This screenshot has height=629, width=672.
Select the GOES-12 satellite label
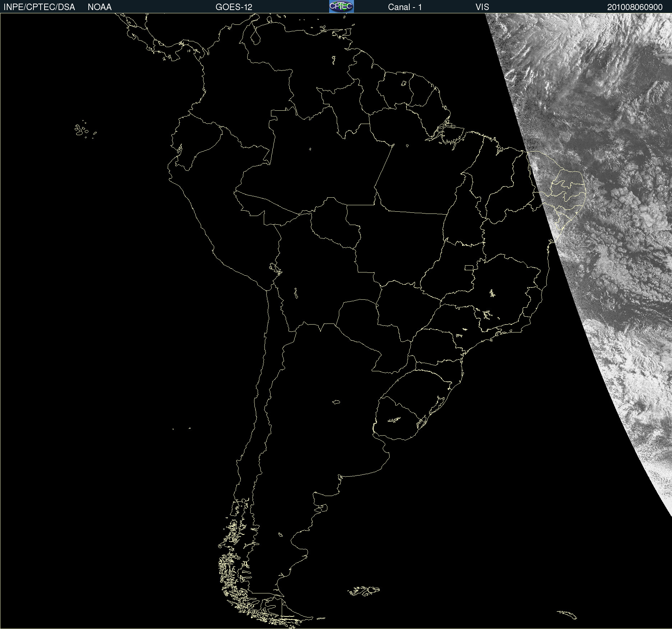pyautogui.click(x=234, y=7)
